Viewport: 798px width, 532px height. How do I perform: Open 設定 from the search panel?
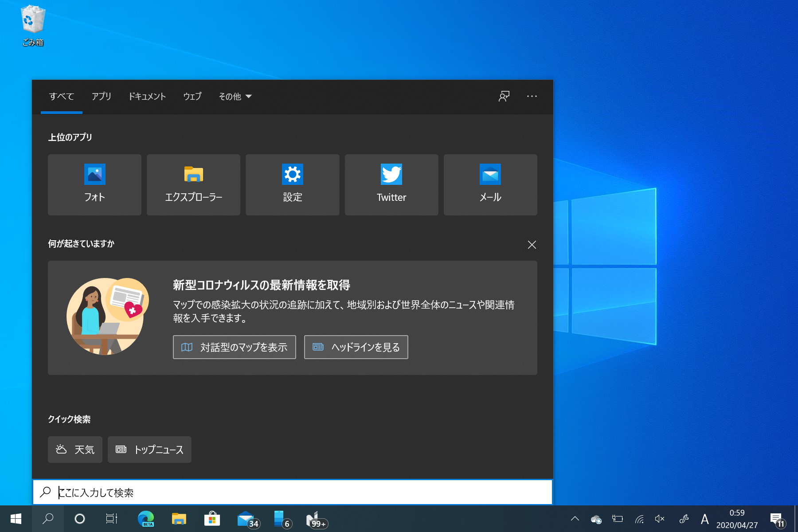(x=292, y=185)
